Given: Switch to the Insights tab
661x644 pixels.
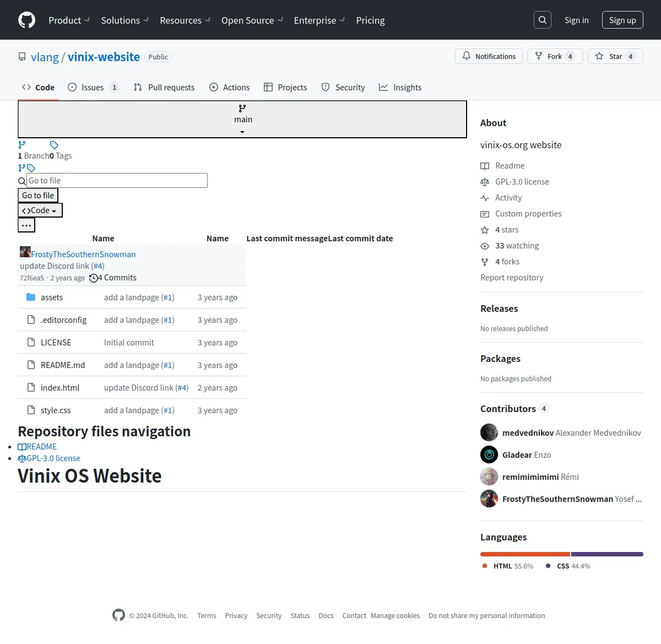Looking at the screenshot, I should pos(400,87).
